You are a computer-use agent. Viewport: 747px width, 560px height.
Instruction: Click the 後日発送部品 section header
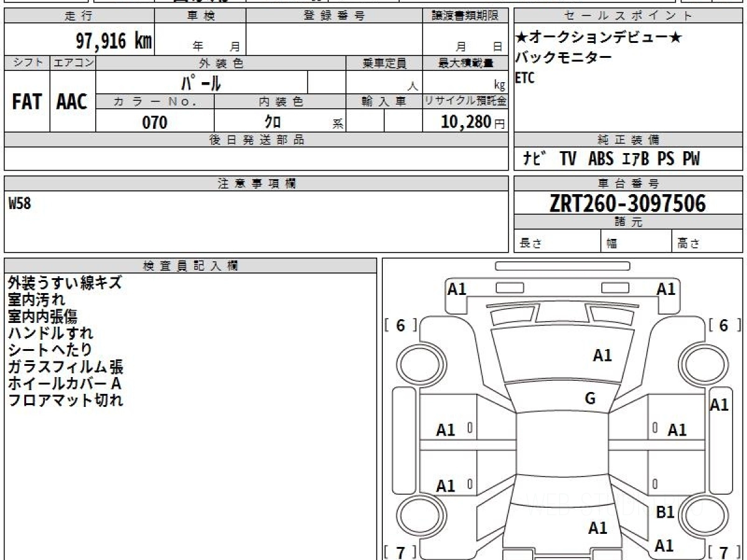[256, 140]
